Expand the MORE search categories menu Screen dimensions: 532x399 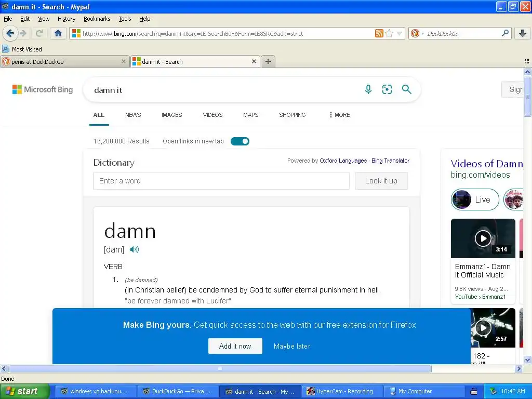(340, 115)
